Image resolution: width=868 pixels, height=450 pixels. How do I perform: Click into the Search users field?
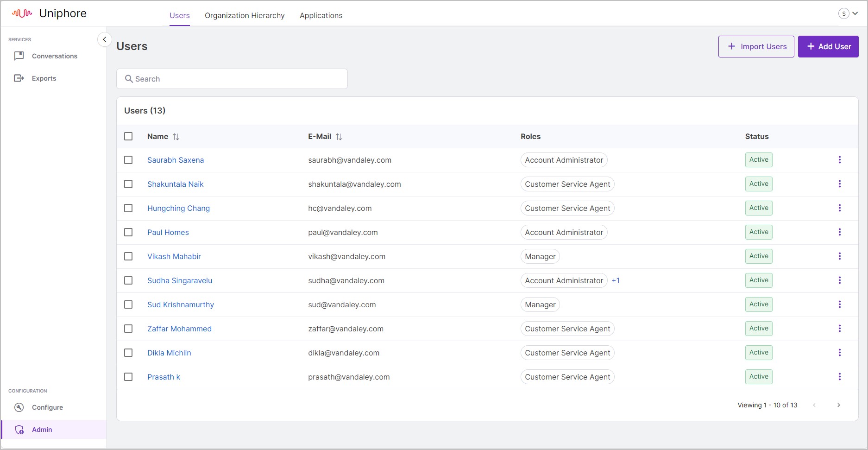(232, 79)
